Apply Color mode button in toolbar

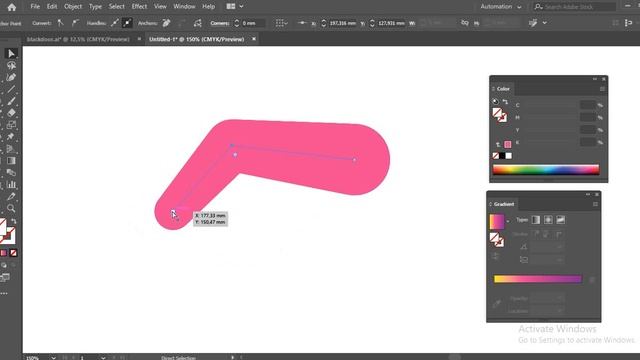point(4,253)
